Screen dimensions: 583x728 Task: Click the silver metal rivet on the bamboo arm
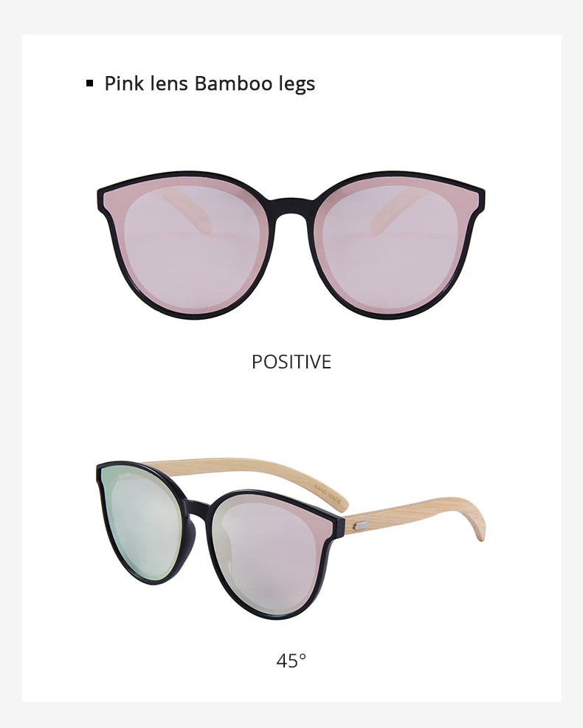pos(361,526)
